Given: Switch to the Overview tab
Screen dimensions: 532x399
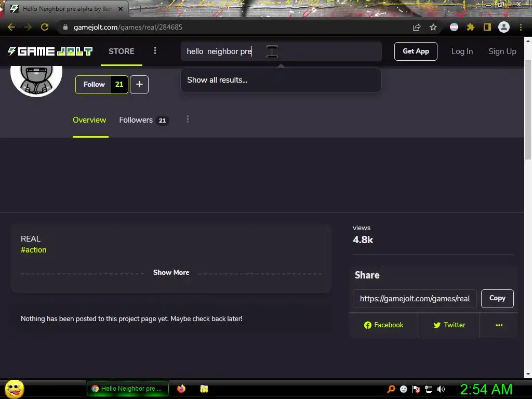Looking at the screenshot, I should click(89, 120).
